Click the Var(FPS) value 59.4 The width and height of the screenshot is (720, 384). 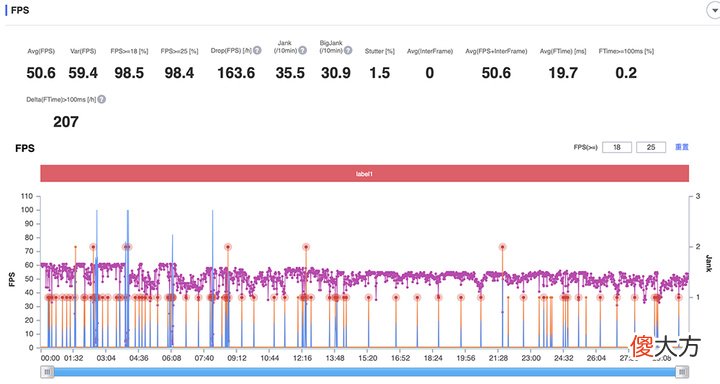pyautogui.click(x=83, y=73)
